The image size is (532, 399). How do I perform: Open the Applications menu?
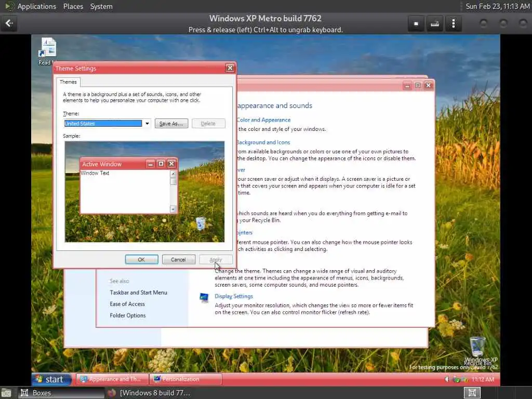click(x=37, y=6)
